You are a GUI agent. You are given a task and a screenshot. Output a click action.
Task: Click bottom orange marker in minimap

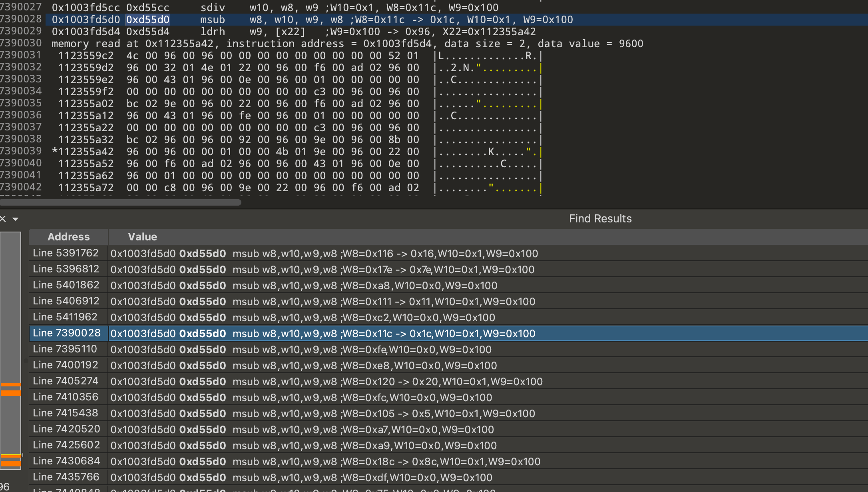click(10, 463)
